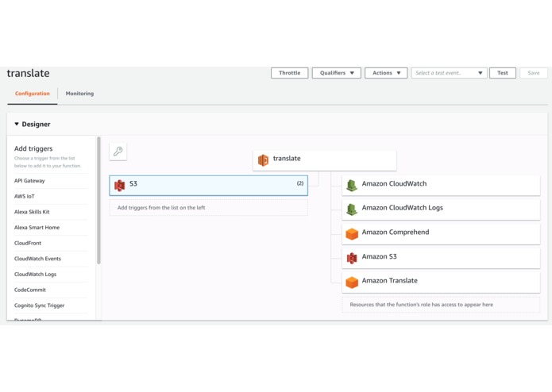Click the Add triggers heading
This screenshot has width=552, height=392.
point(33,148)
